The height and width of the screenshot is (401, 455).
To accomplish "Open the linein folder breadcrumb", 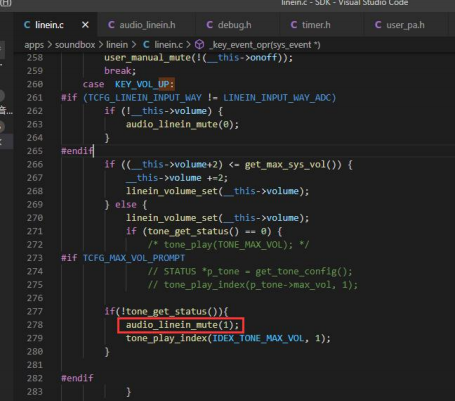I will point(117,45).
